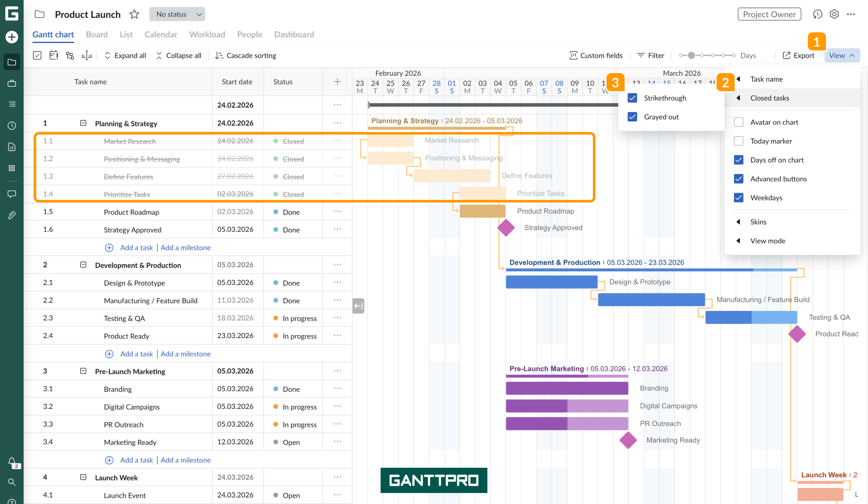The image size is (868, 504).
Task: Open the Dashboard tab
Action: [x=294, y=34]
